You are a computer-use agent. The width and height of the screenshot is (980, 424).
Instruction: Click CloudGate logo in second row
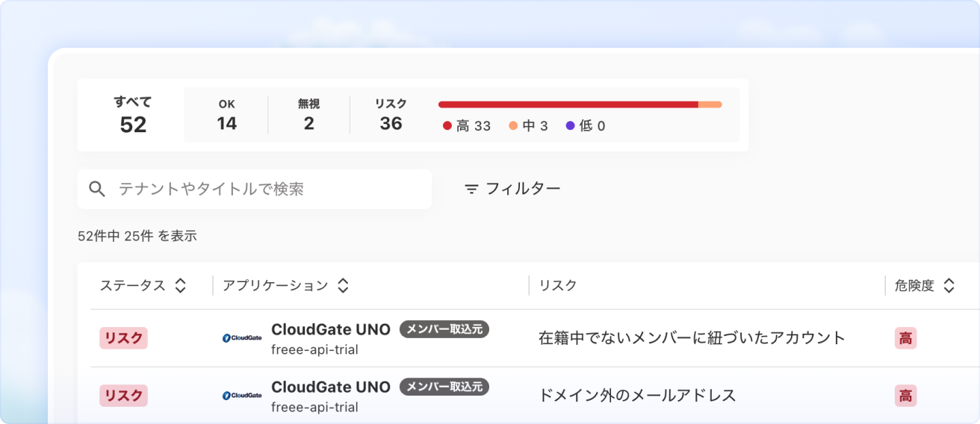coord(242,396)
